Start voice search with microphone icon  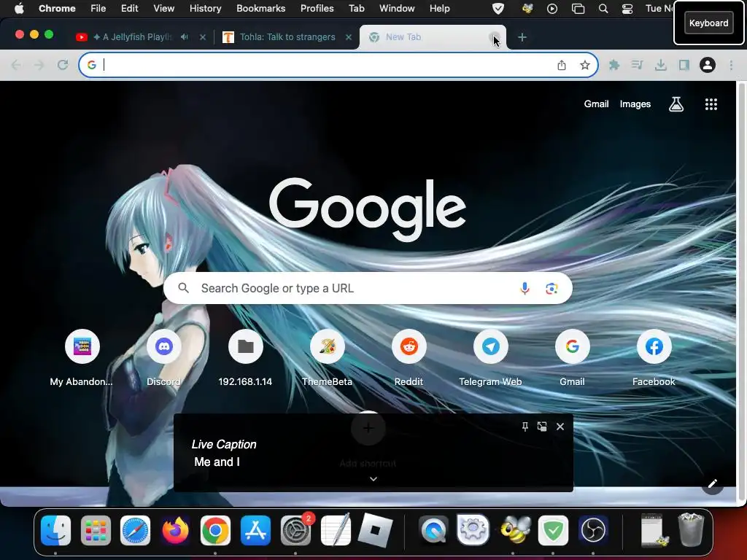pyautogui.click(x=525, y=288)
